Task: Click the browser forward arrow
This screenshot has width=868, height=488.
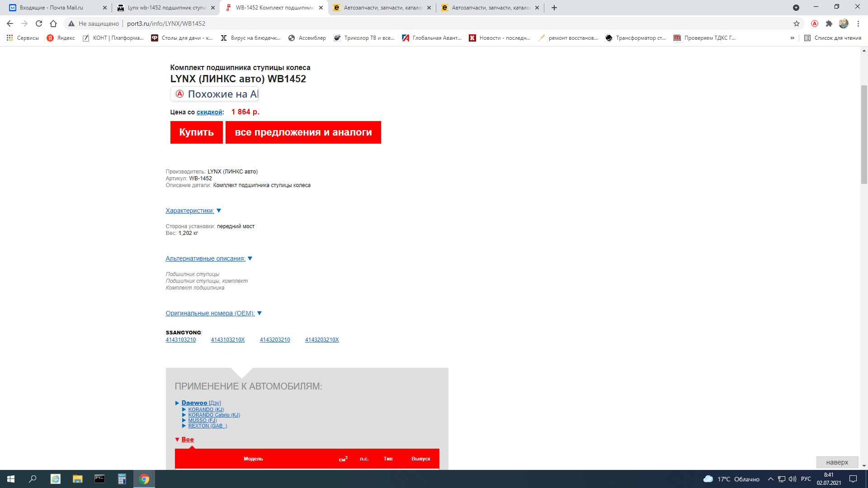Action: tap(24, 23)
